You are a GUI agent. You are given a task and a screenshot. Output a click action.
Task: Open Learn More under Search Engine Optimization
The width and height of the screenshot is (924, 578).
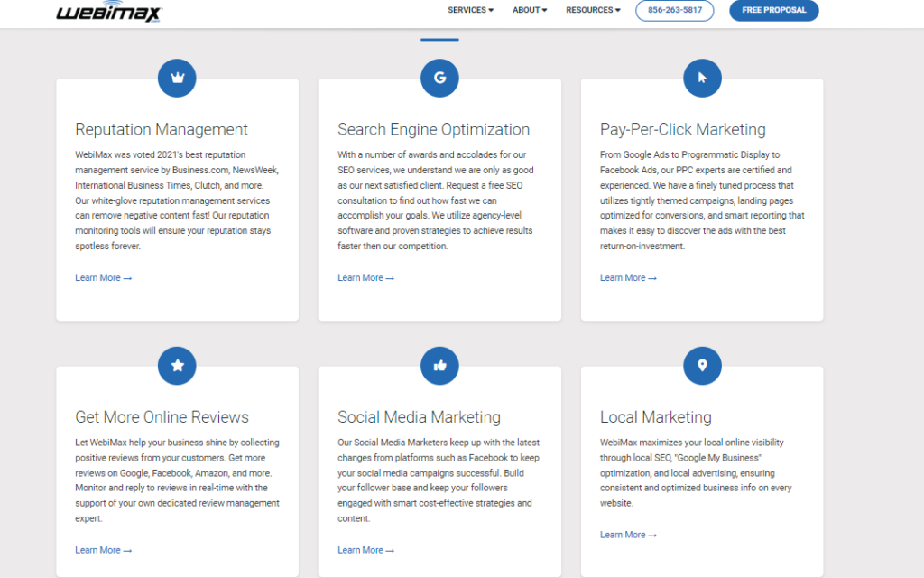pyautogui.click(x=365, y=278)
